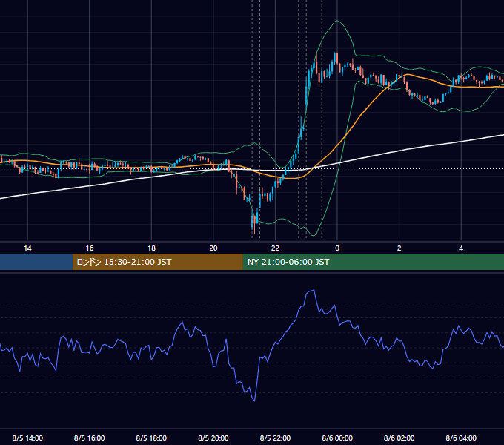Click the upper Bollinger band peak at midnight

click(x=336, y=21)
